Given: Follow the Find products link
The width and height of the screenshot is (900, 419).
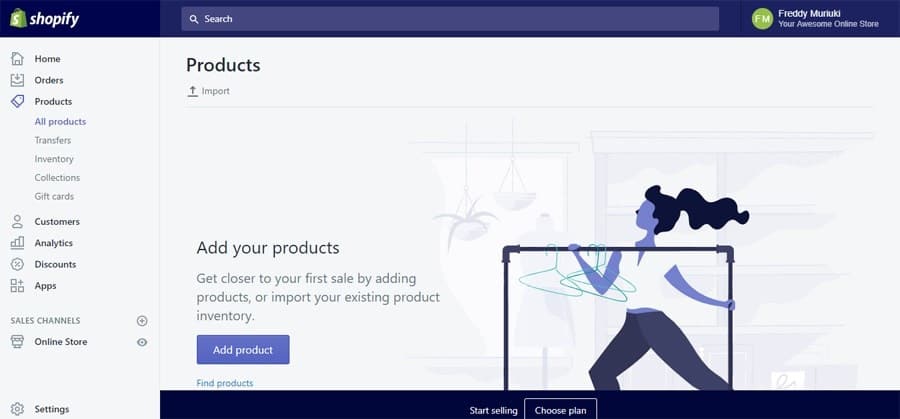Looking at the screenshot, I should pos(225,383).
